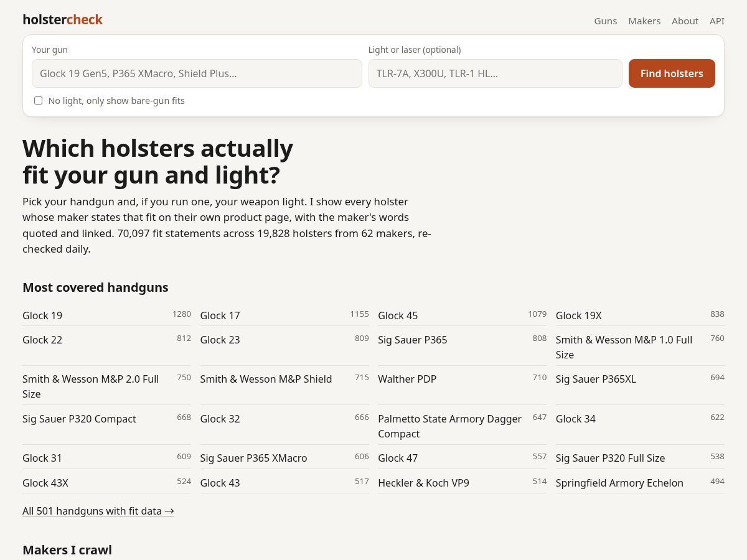Open Sig Sauer P320 Compact link
747x560 pixels.
[x=79, y=419]
